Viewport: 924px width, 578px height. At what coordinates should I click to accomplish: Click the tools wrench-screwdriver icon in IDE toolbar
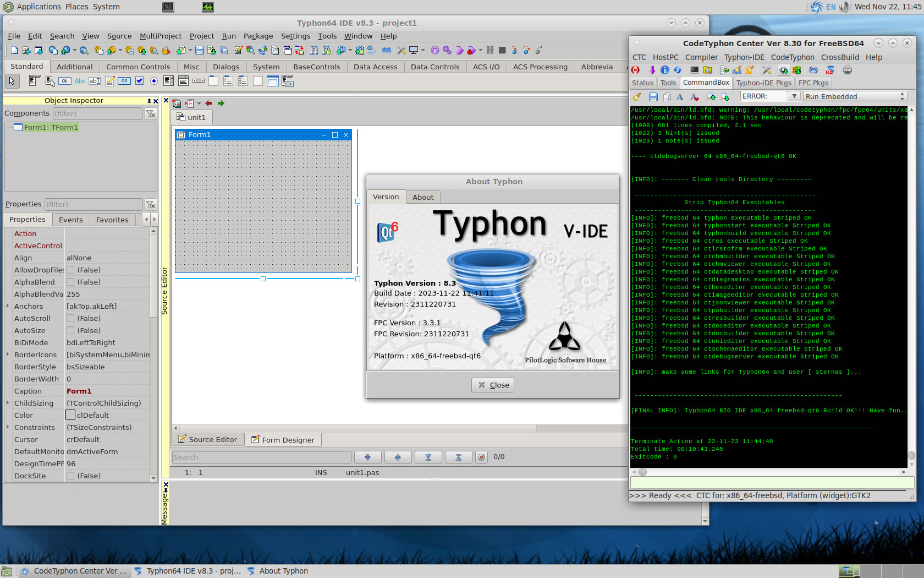point(402,50)
